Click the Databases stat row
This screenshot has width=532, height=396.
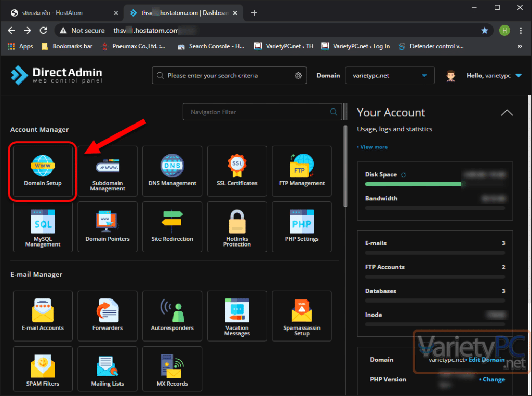tap(435, 295)
